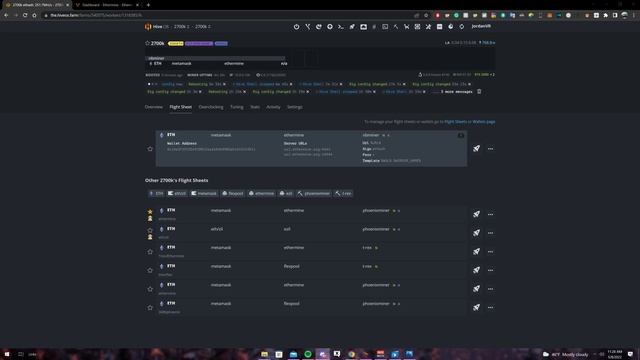Star the ethermine t-rex flight sheet
The width and height of the screenshot is (640, 360).
150,252
